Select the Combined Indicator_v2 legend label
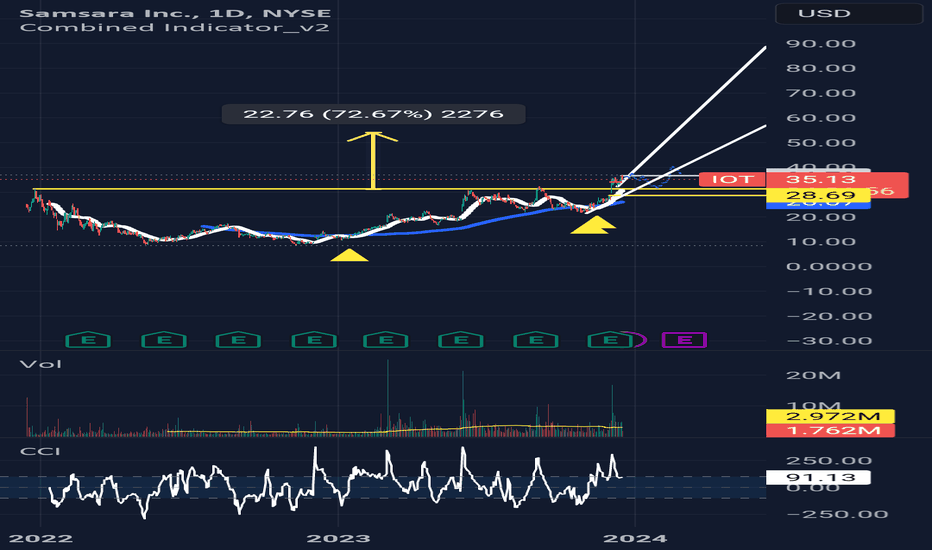The height and width of the screenshot is (550, 932). coord(174,27)
